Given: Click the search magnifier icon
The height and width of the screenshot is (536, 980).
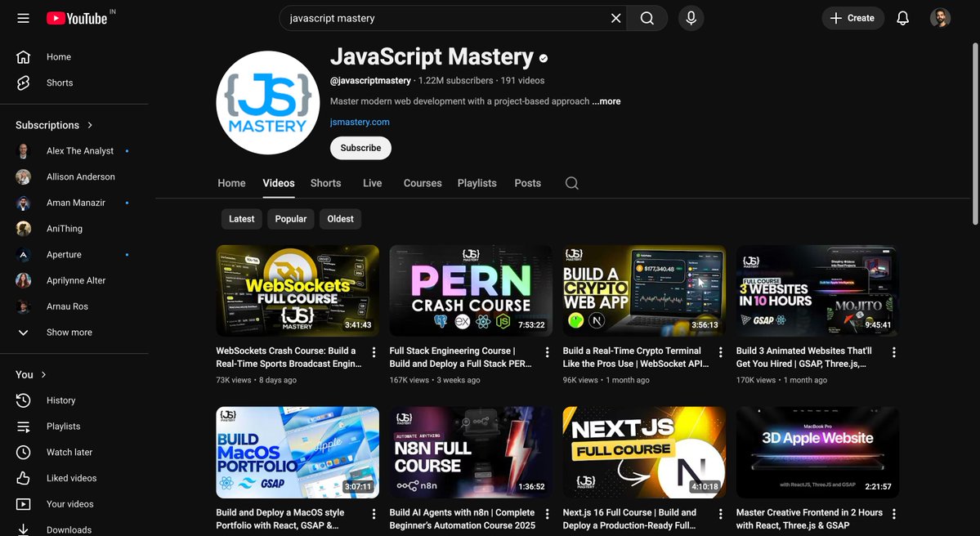Looking at the screenshot, I should (x=647, y=17).
